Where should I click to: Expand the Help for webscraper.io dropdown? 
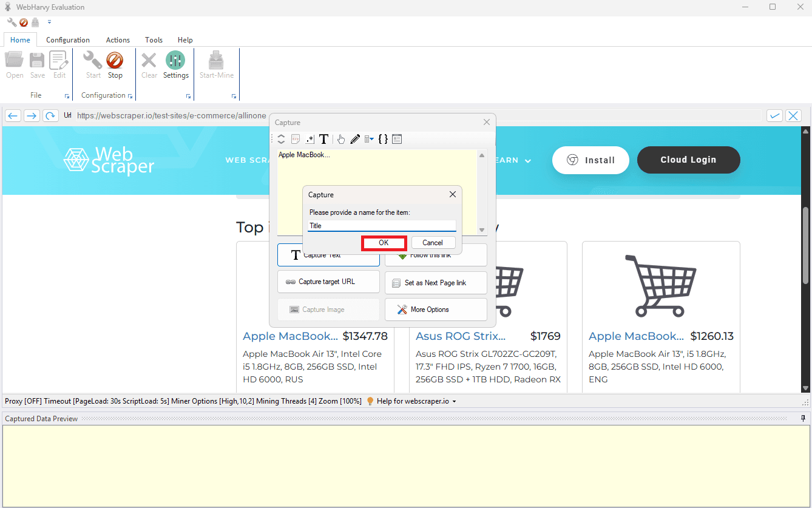pos(454,401)
